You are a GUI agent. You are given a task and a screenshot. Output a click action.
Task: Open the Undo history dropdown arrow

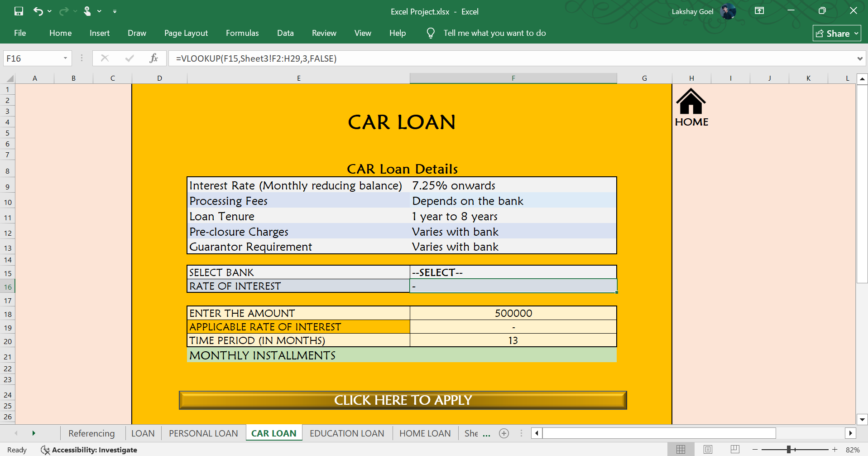pyautogui.click(x=49, y=11)
